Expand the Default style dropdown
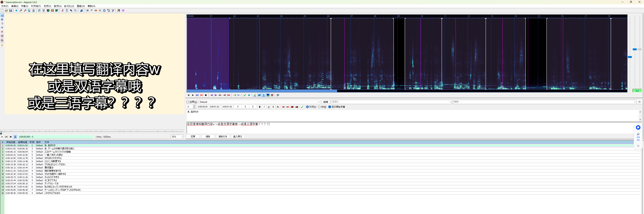 pyautogui.click(x=319, y=102)
